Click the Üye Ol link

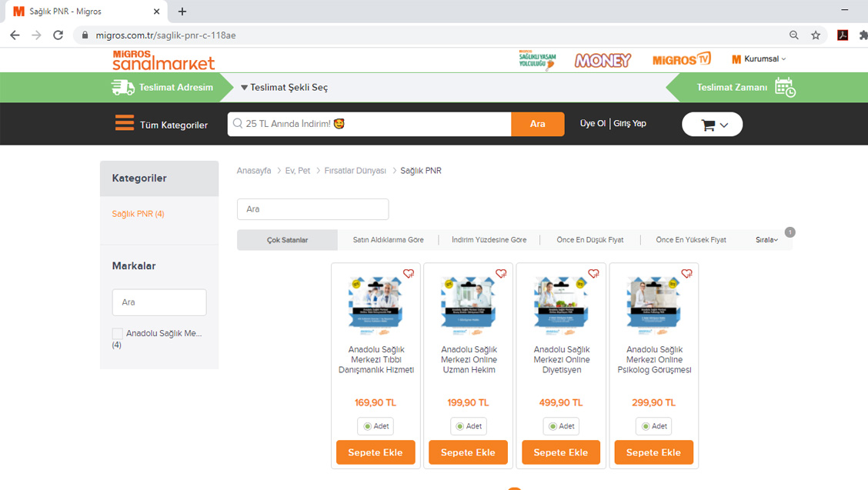(593, 124)
